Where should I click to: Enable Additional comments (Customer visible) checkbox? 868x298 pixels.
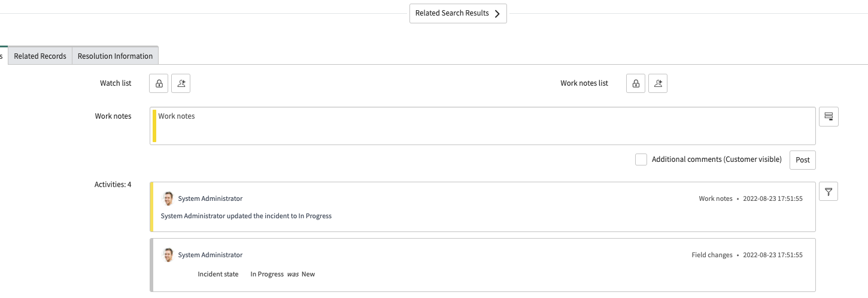641,159
